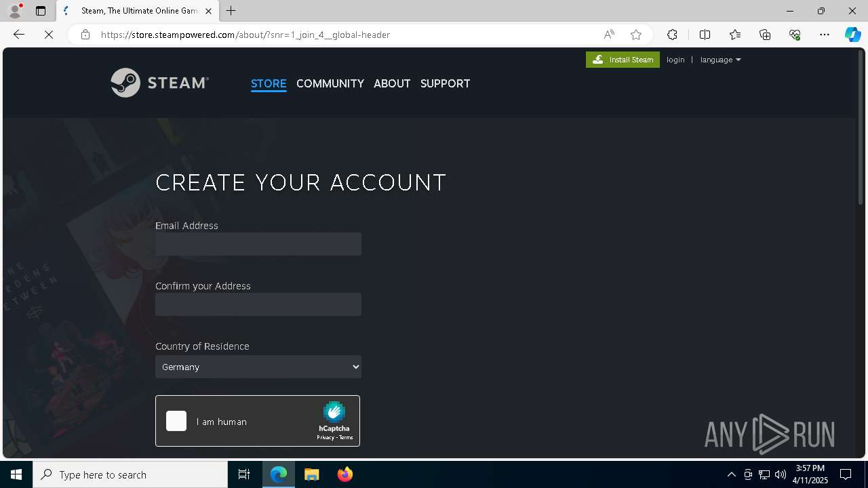Open the ABOUT page

pyautogui.click(x=392, y=83)
